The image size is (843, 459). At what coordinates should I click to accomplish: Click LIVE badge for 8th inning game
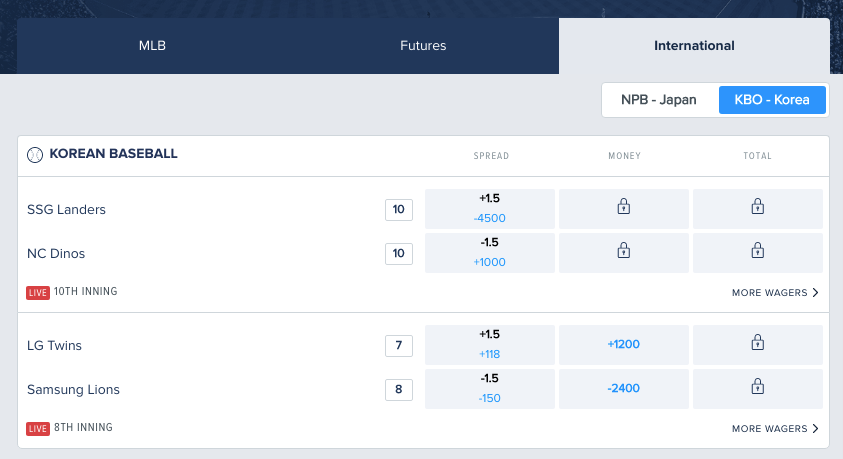[38, 428]
